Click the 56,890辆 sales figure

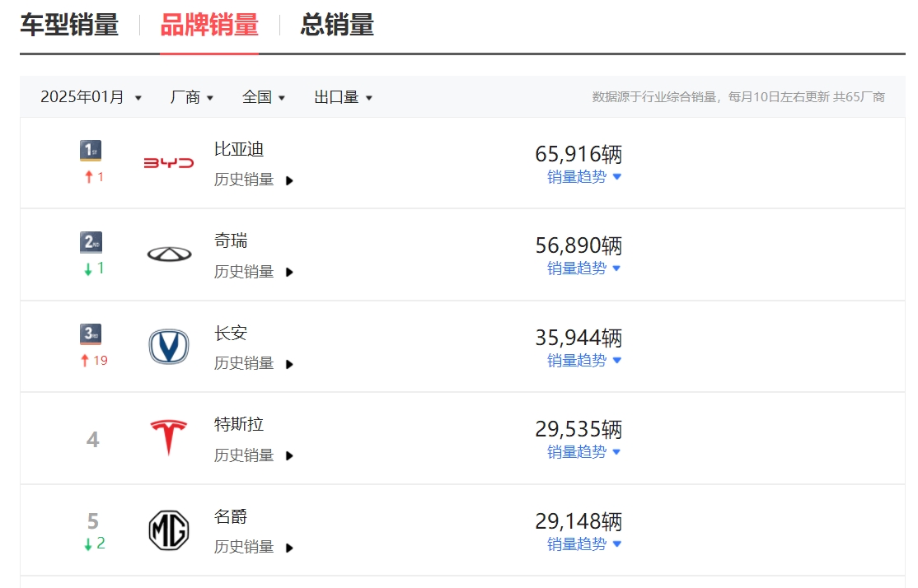(x=578, y=245)
